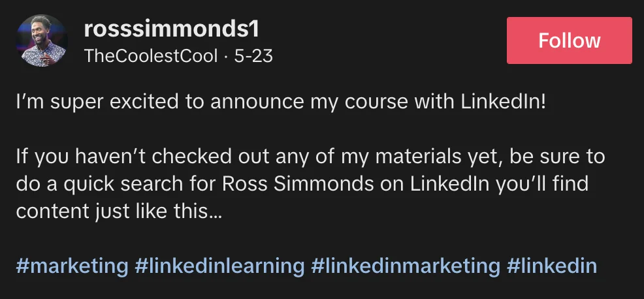This screenshot has width=644, height=299.
Task: Open the #linkedinmarketing hashtag
Action: click(405, 266)
